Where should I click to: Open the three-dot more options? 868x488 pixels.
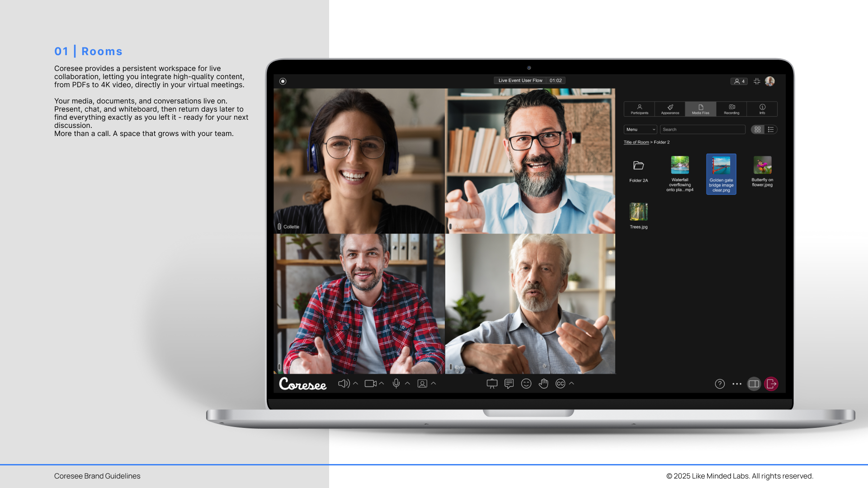pyautogui.click(x=737, y=384)
